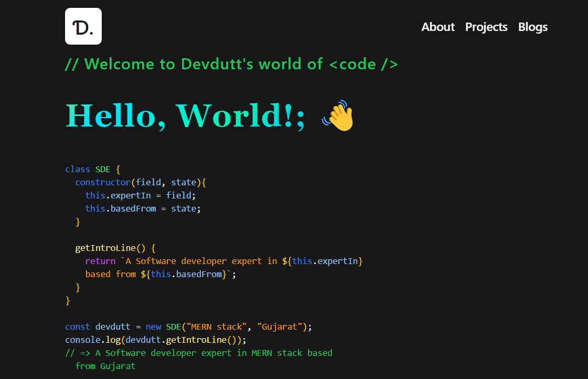
Task: Click the console.log statement
Action: [x=155, y=340]
